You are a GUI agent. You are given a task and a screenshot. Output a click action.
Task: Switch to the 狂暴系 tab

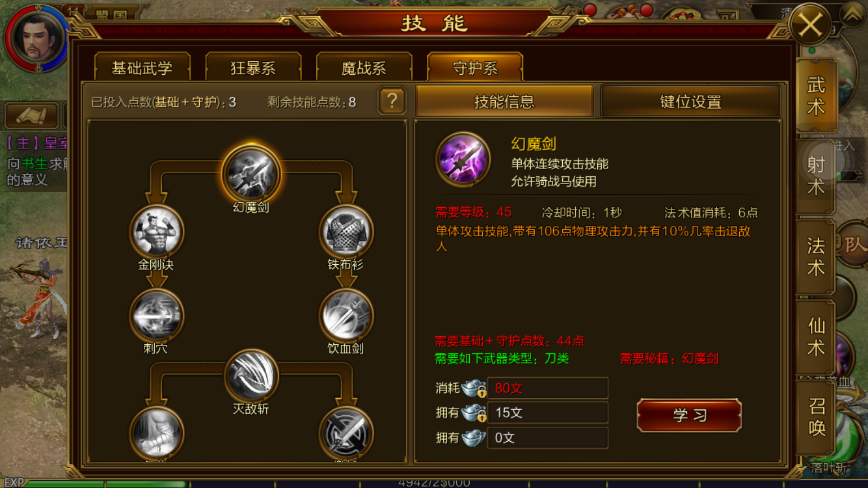click(x=253, y=68)
